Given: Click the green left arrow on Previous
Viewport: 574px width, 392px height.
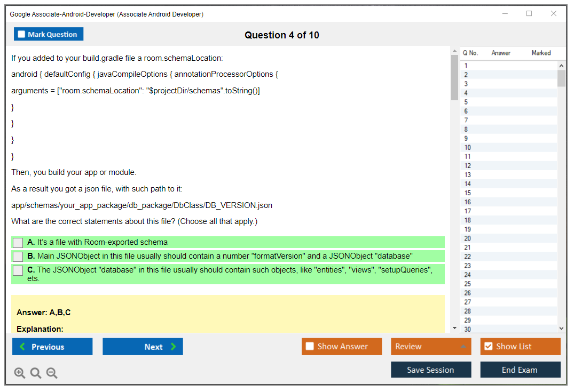Looking at the screenshot, I should point(22,347).
